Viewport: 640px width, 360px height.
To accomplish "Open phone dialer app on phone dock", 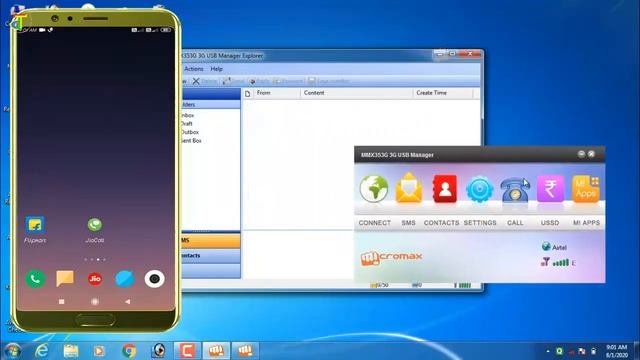I will (35, 279).
